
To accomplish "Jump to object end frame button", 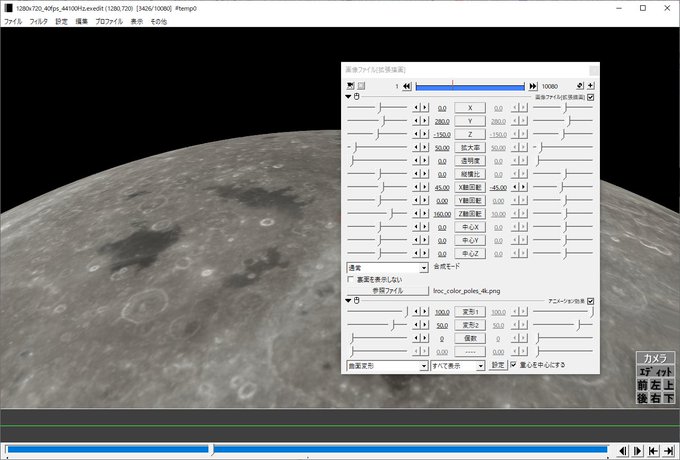I will (x=533, y=86).
